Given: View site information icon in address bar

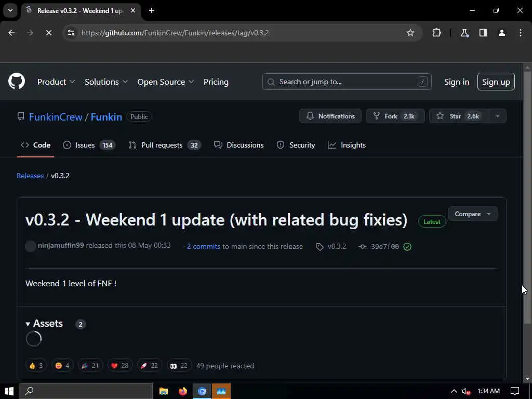Looking at the screenshot, I should tap(71, 33).
